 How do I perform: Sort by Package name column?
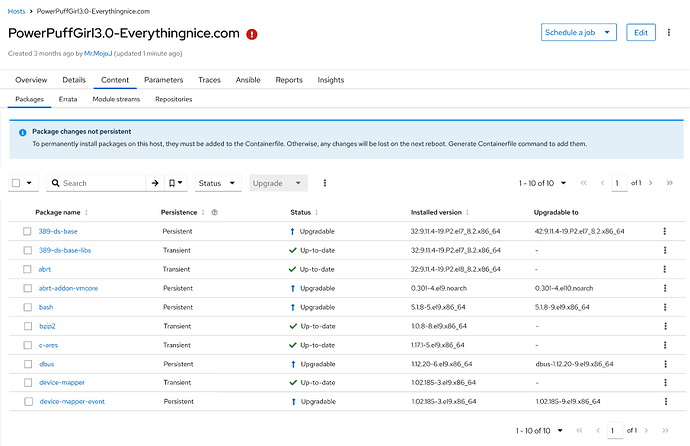[x=86, y=212]
